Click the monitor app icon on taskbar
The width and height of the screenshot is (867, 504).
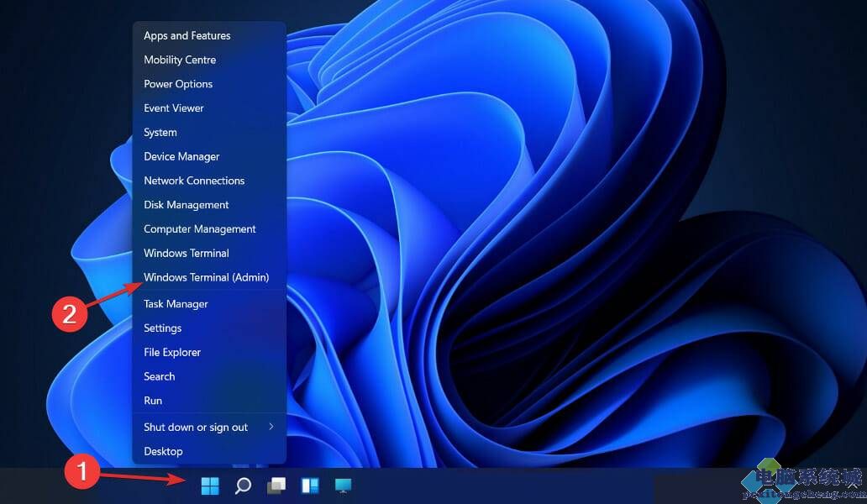(x=343, y=486)
